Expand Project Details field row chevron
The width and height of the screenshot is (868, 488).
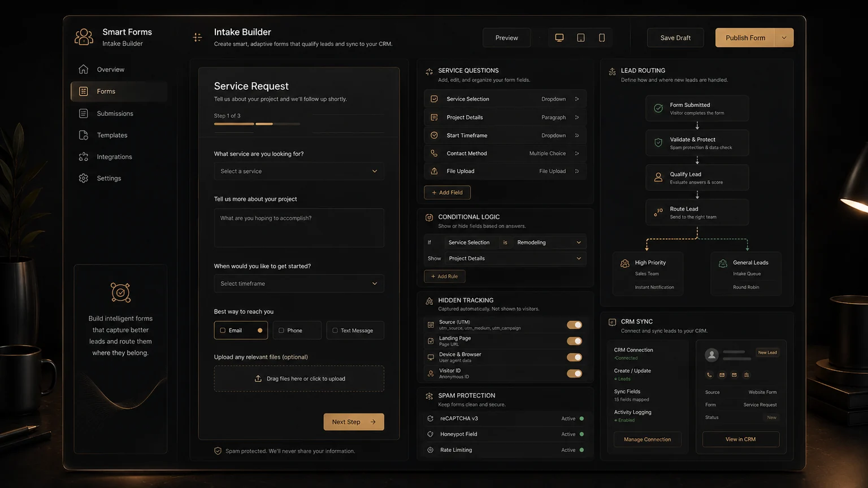click(577, 117)
